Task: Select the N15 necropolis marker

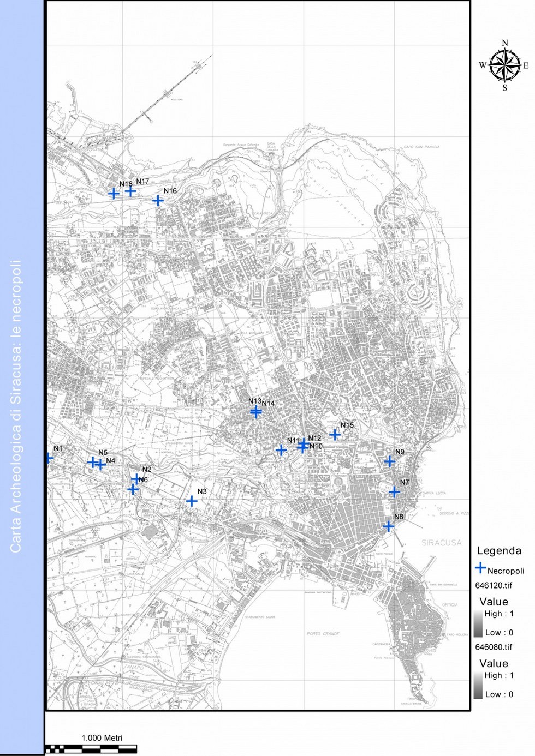Action: pos(335,435)
